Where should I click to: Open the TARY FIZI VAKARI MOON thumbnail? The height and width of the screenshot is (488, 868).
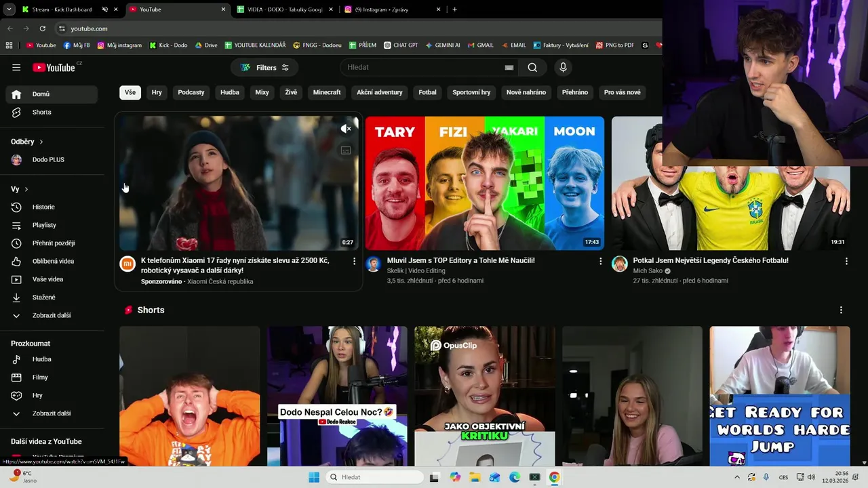coord(485,183)
